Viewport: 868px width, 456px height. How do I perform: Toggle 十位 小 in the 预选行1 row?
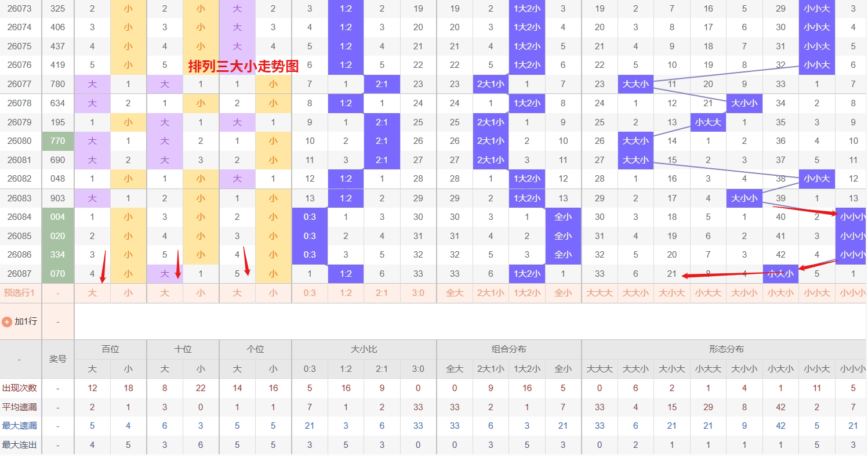(201, 293)
